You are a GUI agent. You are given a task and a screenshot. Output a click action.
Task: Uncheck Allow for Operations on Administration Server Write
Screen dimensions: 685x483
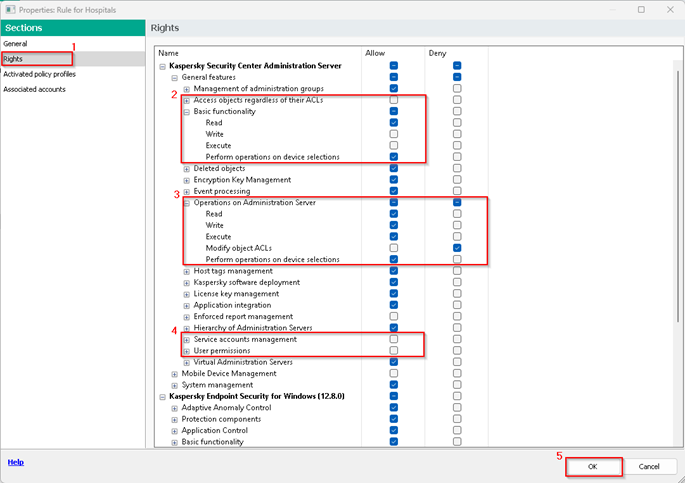coord(394,225)
